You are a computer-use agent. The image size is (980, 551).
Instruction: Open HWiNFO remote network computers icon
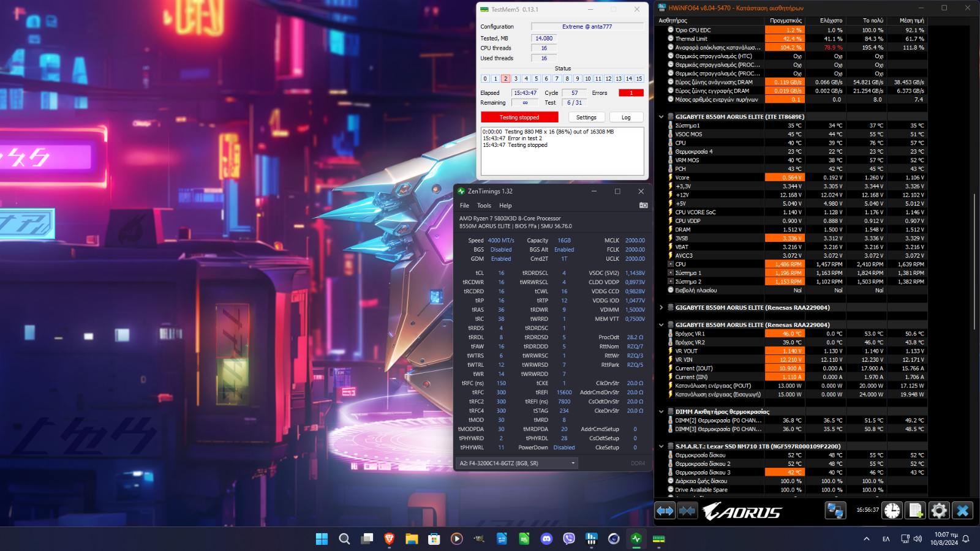[835, 510]
